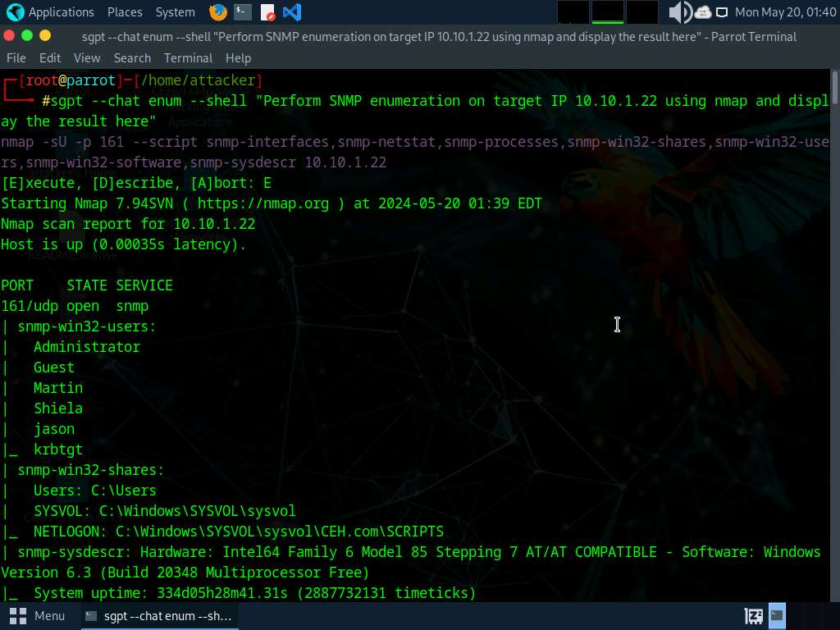Expand the Places menu
Viewport: 840px width, 630px height.
coord(125,12)
